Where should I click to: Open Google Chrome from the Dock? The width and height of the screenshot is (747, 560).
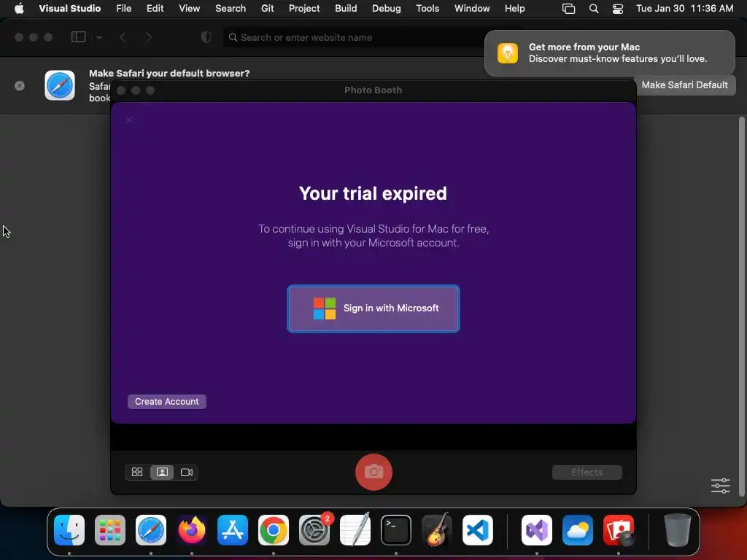tap(274, 530)
